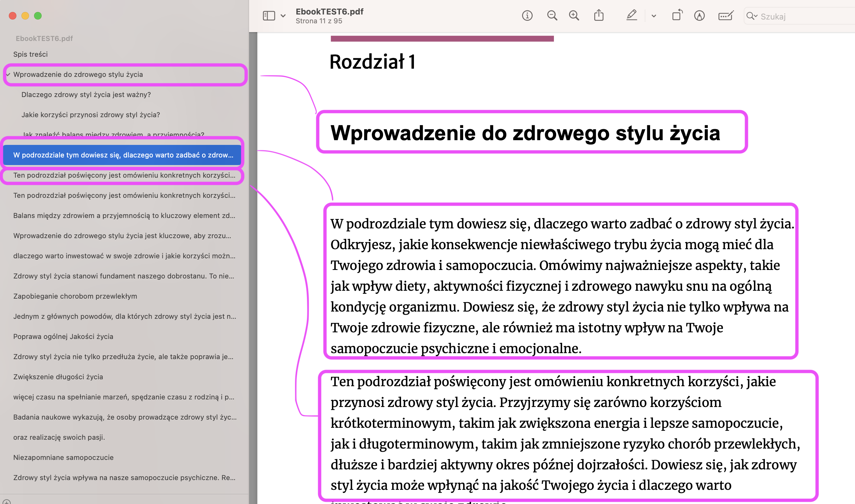Image resolution: width=855 pixels, height=504 pixels.
Task: Go to 'Niezapomniane samopoczucie'
Action: tap(64, 457)
